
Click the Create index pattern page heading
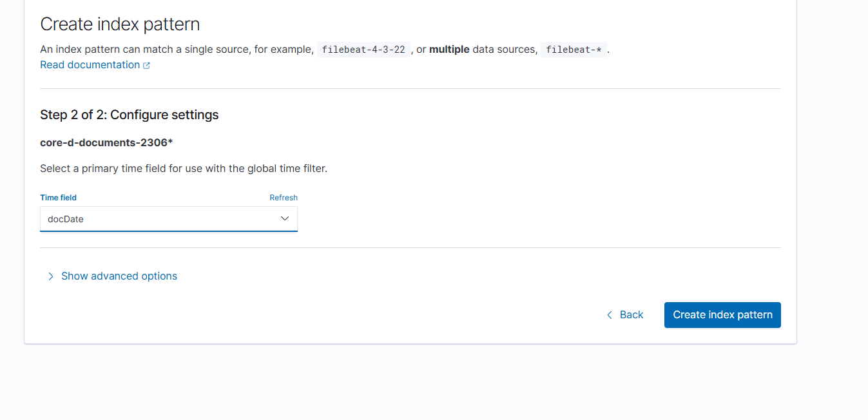pyautogui.click(x=120, y=24)
